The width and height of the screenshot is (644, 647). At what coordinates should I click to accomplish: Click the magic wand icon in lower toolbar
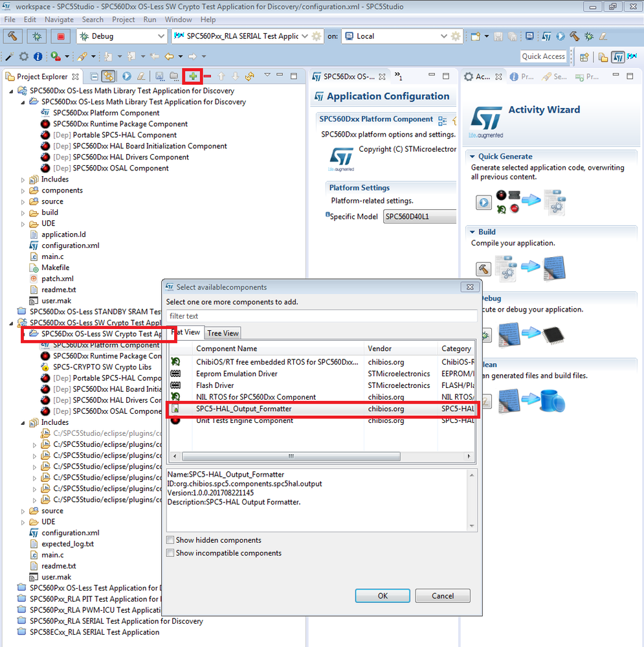pyautogui.click(x=8, y=56)
